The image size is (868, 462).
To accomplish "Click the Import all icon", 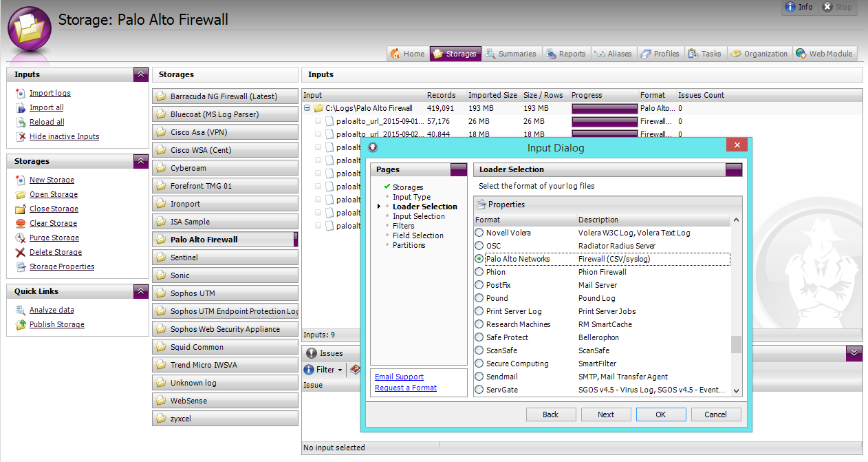I will coord(21,107).
